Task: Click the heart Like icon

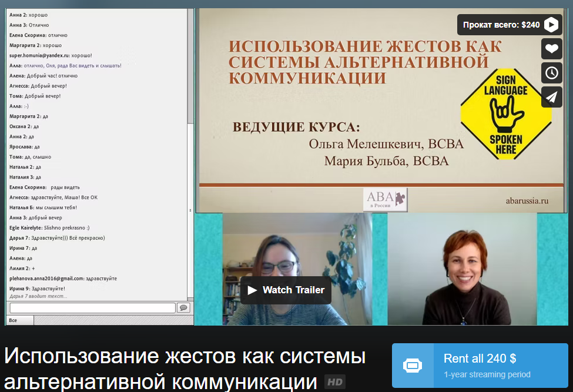Action: point(551,49)
